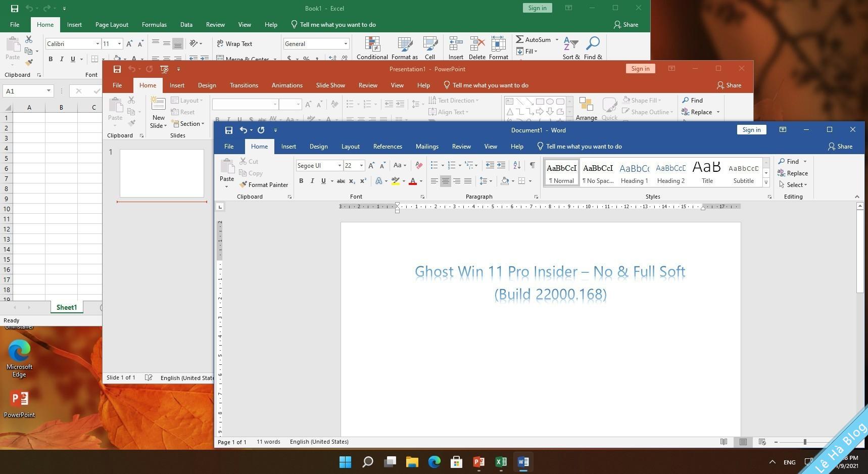Toggle Italic in Excel ribbon
This screenshot has width=868, height=474.
pos(62,59)
